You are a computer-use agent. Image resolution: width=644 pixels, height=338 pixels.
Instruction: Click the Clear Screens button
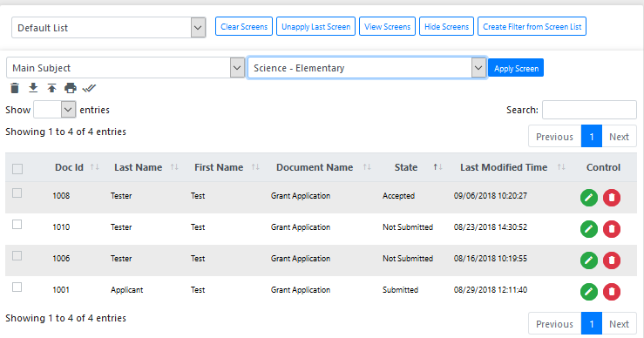tap(244, 26)
